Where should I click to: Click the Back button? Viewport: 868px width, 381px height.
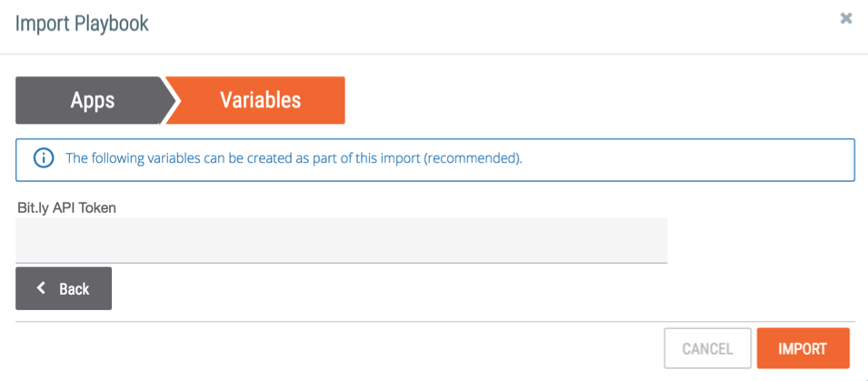point(64,288)
